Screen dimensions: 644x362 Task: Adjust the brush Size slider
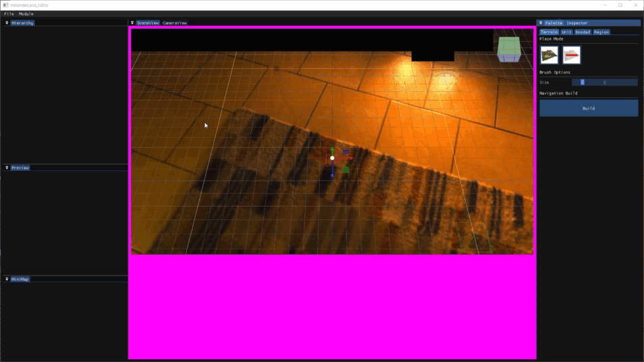click(605, 82)
